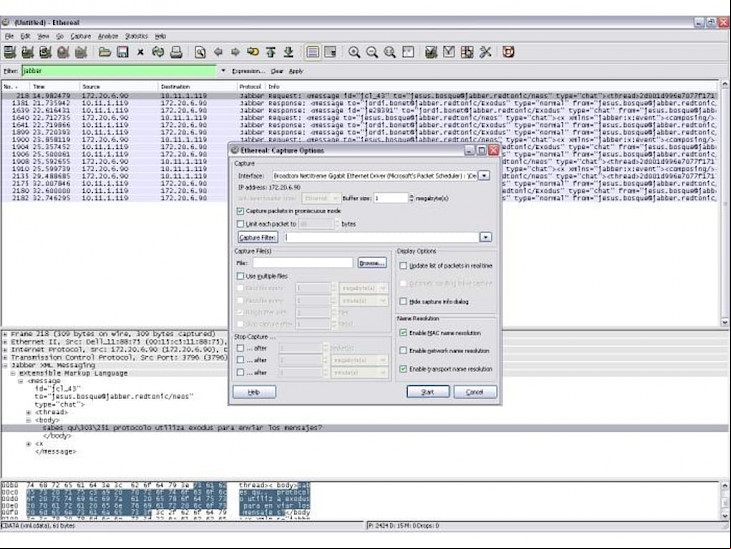Open the display filter history dropdown arrow
Screen dimensions: 731x549
click(x=223, y=71)
